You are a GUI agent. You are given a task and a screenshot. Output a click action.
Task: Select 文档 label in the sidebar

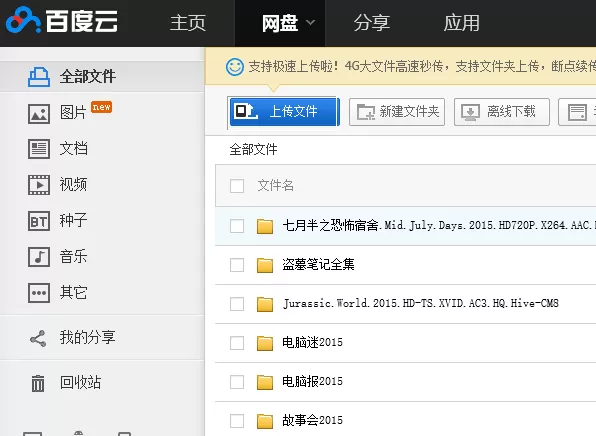(x=74, y=149)
